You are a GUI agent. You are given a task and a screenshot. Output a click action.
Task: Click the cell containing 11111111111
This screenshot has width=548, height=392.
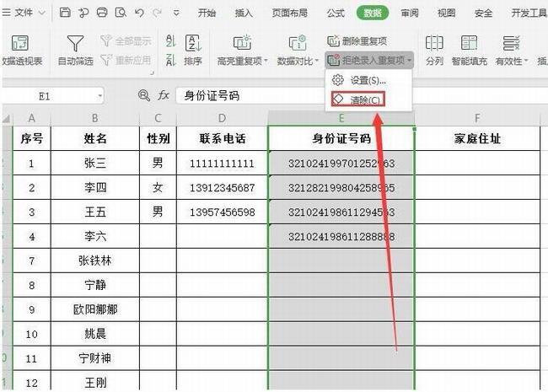point(223,164)
